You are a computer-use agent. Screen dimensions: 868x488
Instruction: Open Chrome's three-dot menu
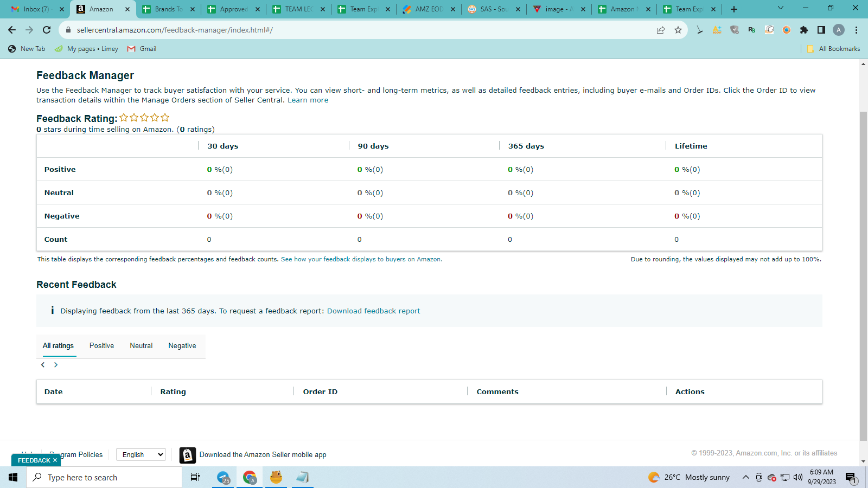pos(856,30)
